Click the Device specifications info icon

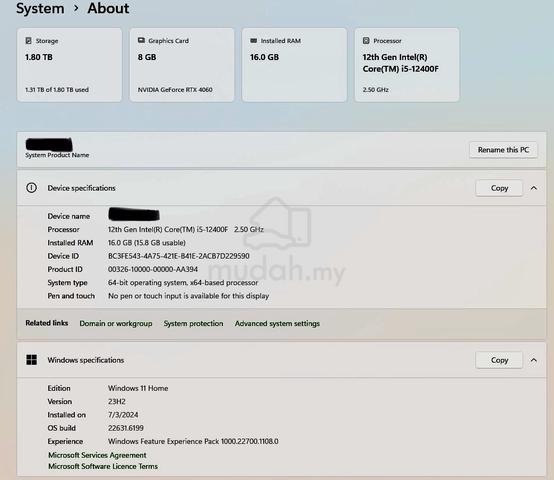coord(31,188)
